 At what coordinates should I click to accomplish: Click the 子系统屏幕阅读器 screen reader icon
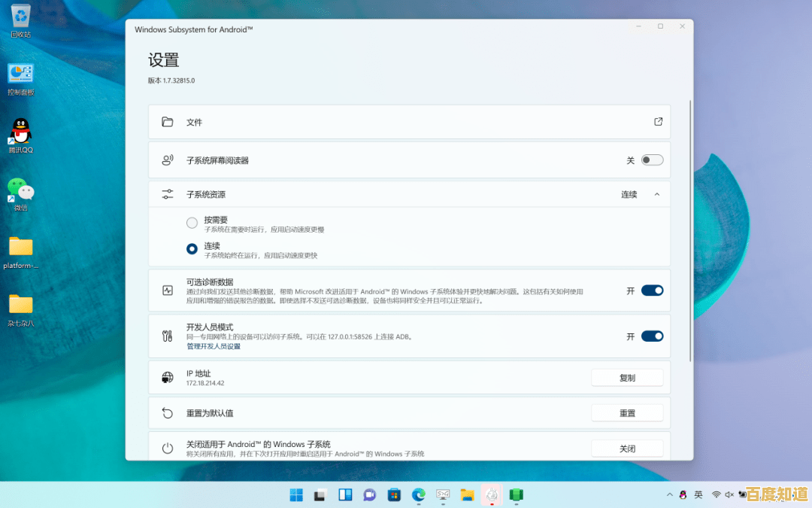167,160
